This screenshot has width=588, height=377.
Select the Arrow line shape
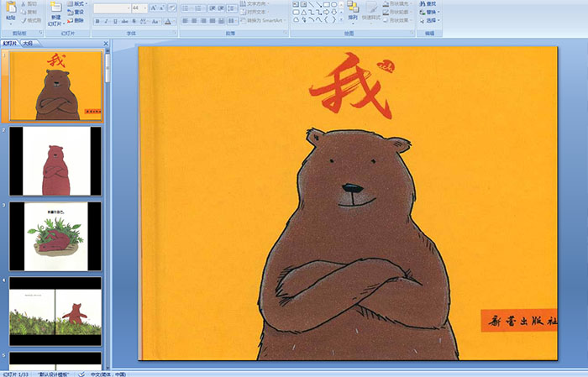coord(318,4)
